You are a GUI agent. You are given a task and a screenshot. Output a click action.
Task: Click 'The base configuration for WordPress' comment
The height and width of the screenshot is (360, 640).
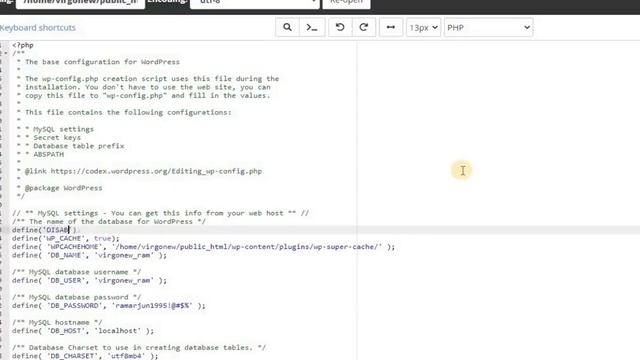pos(102,62)
